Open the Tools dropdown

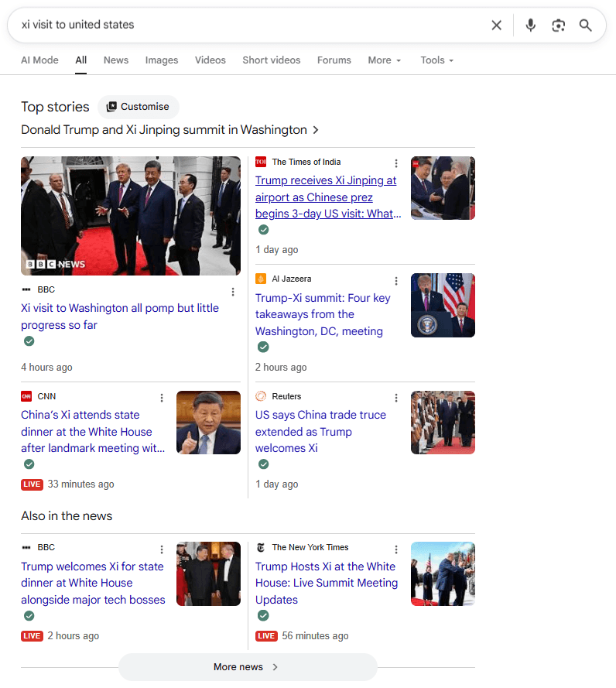(437, 60)
